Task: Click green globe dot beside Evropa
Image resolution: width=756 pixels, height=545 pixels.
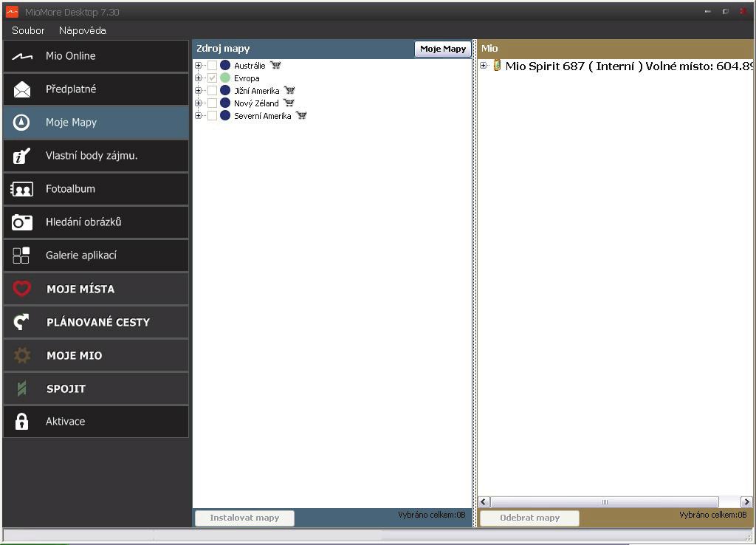Action: [x=225, y=78]
